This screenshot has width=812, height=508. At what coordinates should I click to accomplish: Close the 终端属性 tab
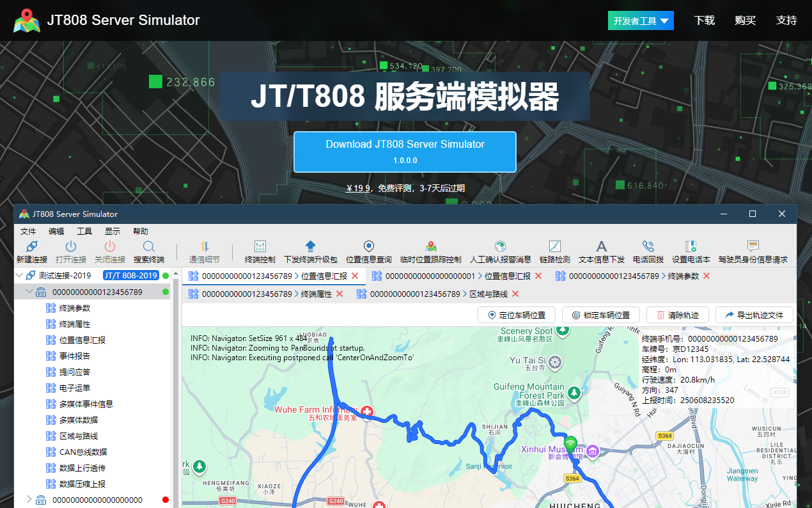[x=340, y=294]
